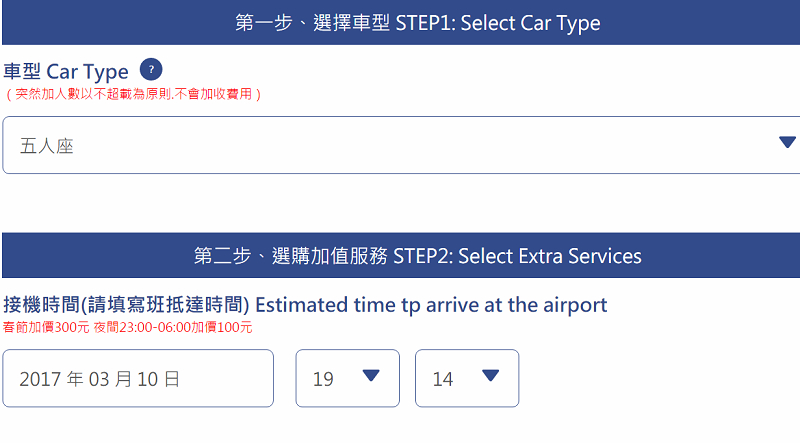Select the year 2017 in date field
Screen dimensions: 800x443
coord(40,379)
